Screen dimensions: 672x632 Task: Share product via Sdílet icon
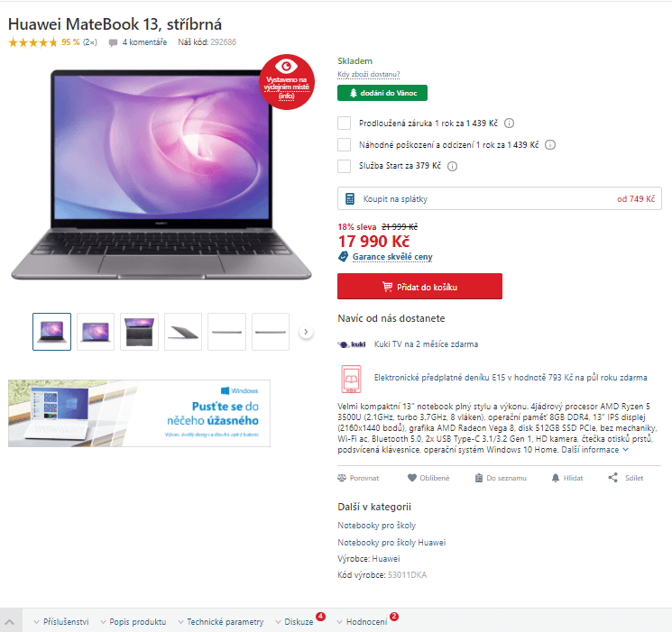612,478
